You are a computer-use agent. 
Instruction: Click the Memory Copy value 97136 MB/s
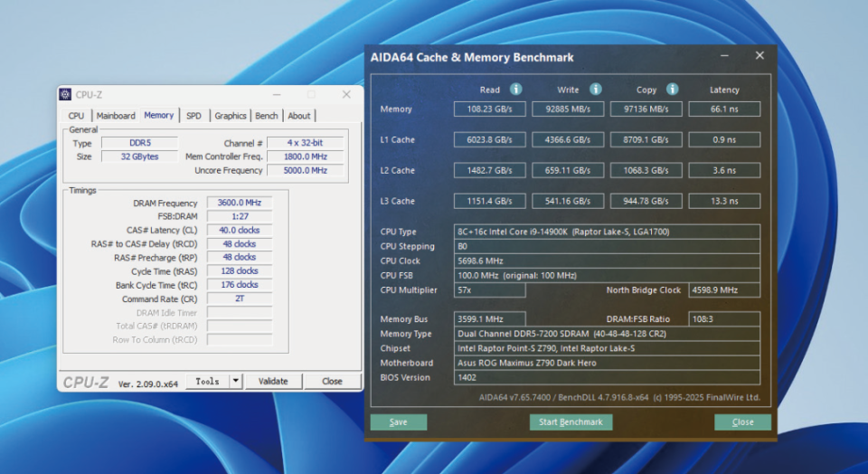(646, 109)
